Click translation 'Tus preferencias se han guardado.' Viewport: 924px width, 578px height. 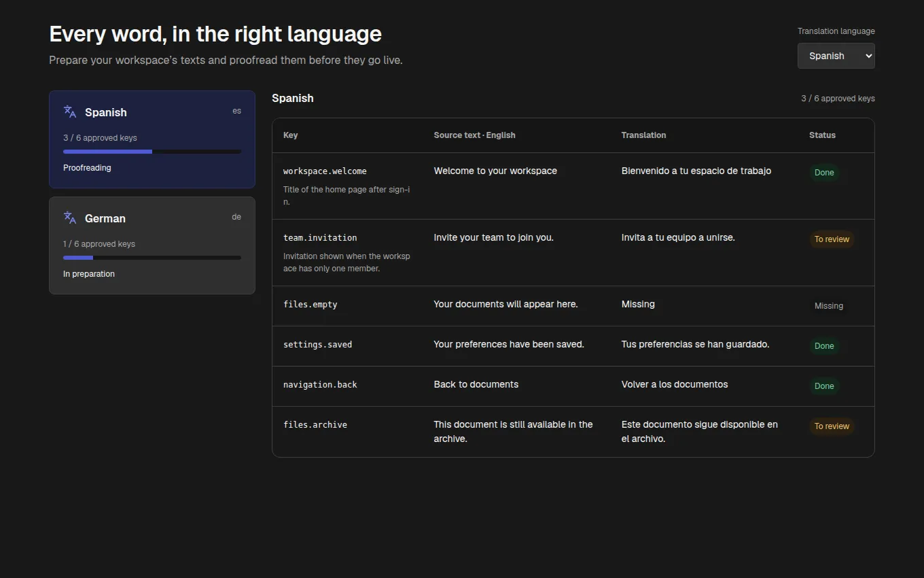pyautogui.click(x=696, y=344)
